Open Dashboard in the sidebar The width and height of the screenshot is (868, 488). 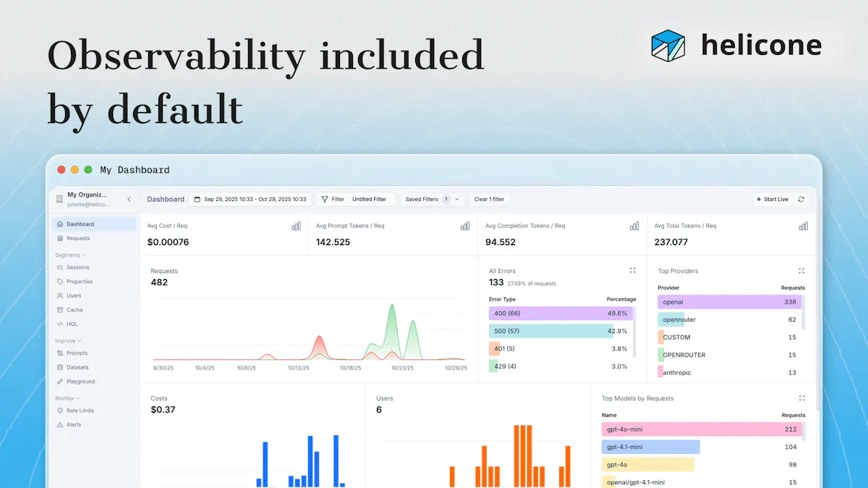click(x=93, y=224)
